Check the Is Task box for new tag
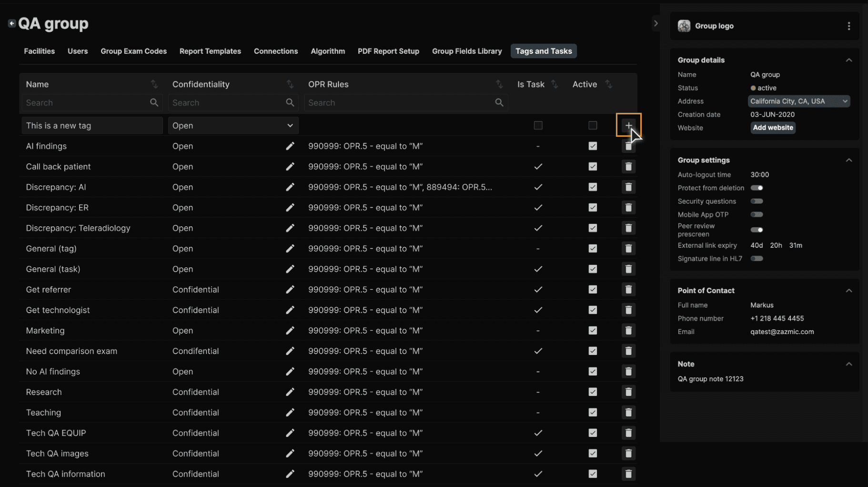Screen dimensions: 868x487 [538, 125]
